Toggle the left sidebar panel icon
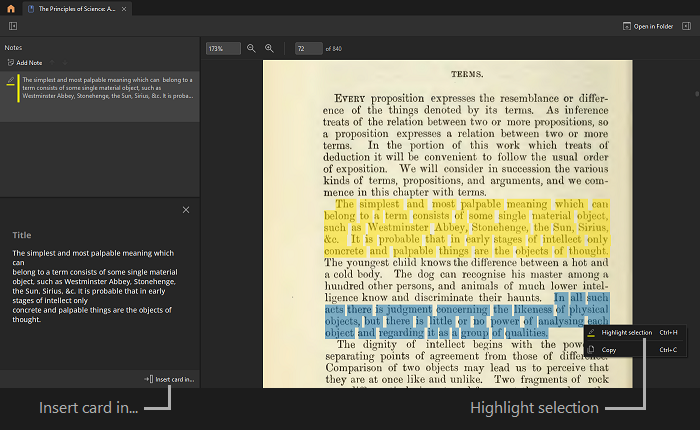Viewport: 700px width, 430px height. 12,26
